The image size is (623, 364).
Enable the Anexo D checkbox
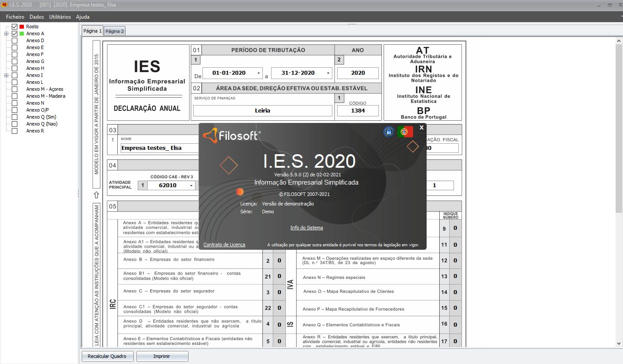tap(14, 40)
